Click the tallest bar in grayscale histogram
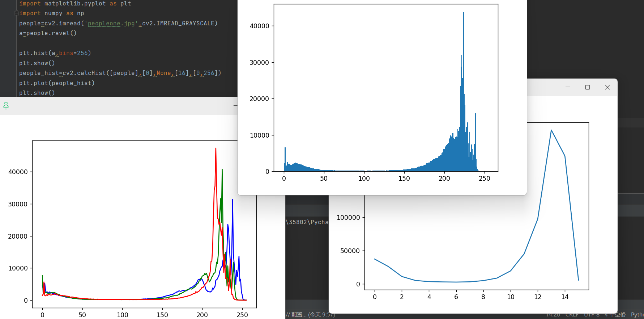The width and height of the screenshot is (644, 319). point(463,13)
